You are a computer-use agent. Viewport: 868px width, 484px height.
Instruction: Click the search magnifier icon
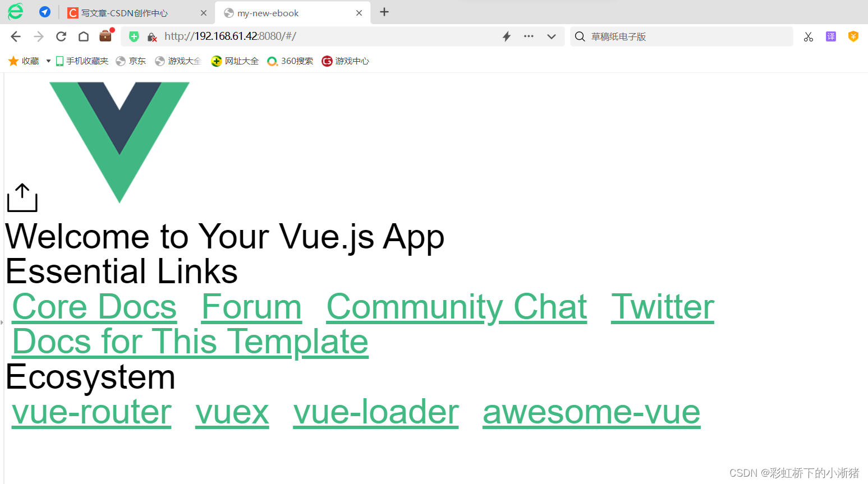pyautogui.click(x=580, y=36)
